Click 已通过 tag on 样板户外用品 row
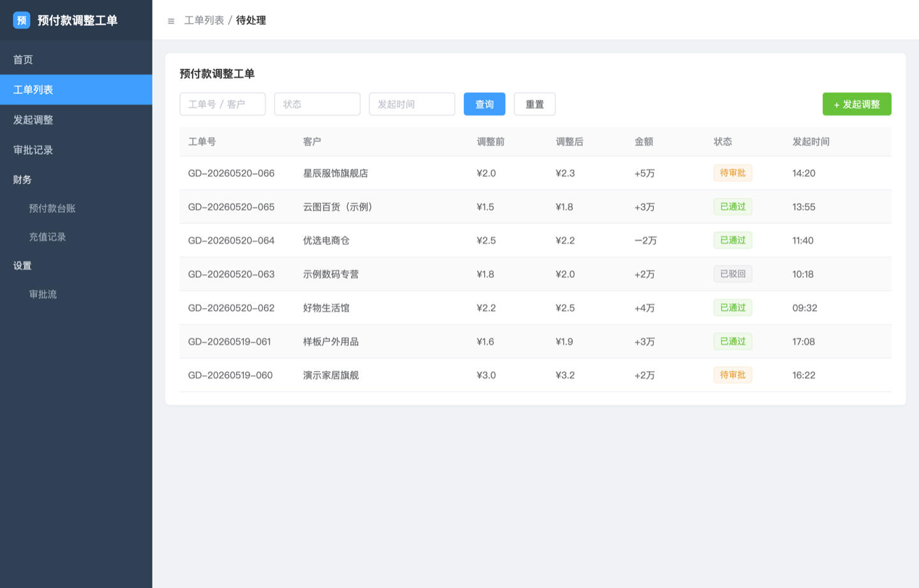 (x=733, y=341)
